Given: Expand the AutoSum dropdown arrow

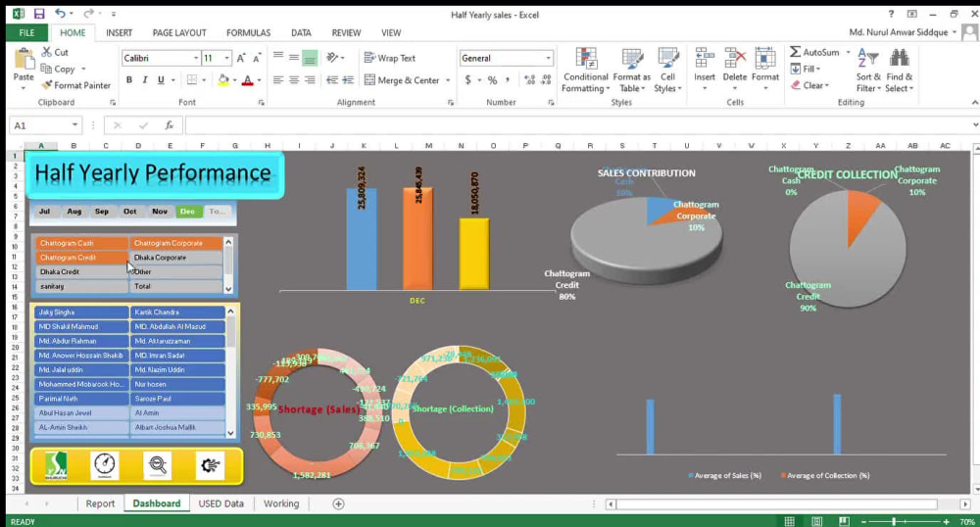Looking at the screenshot, I should 848,53.
